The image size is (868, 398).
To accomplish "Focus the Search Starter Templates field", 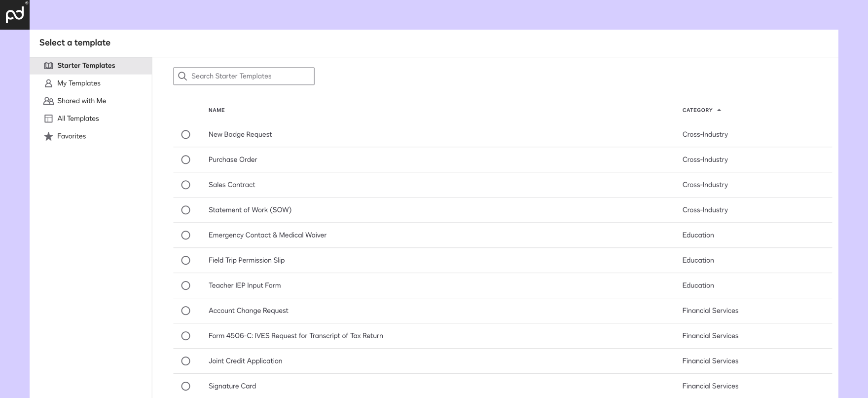I will click(x=244, y=76).
